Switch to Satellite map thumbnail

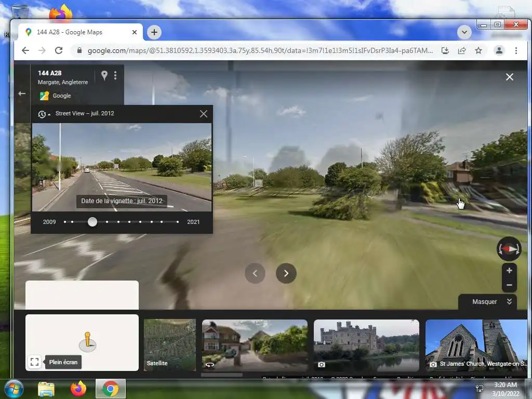pos(170,345)
